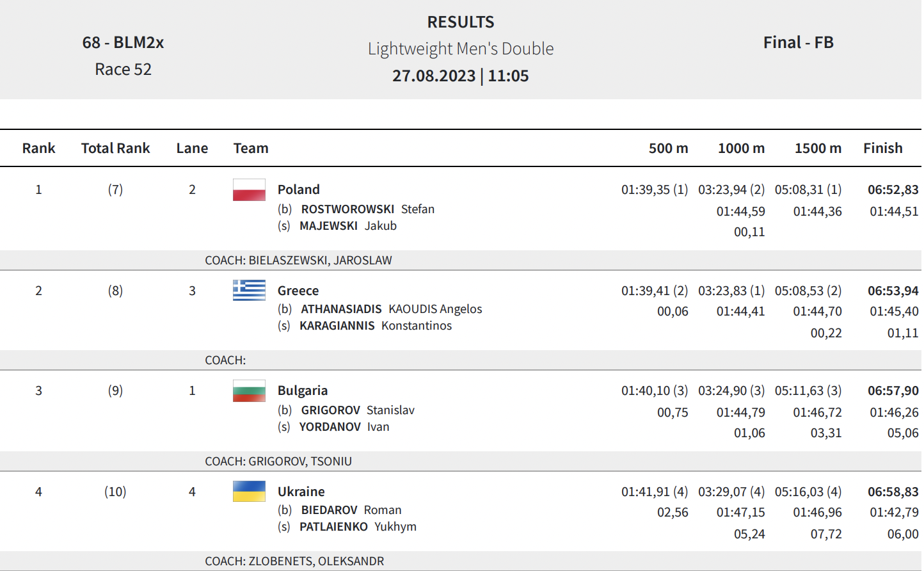This screenshot has height=571, width=924.
Task: Click the Poland flag icon
Action: click(x=249, y=190)
